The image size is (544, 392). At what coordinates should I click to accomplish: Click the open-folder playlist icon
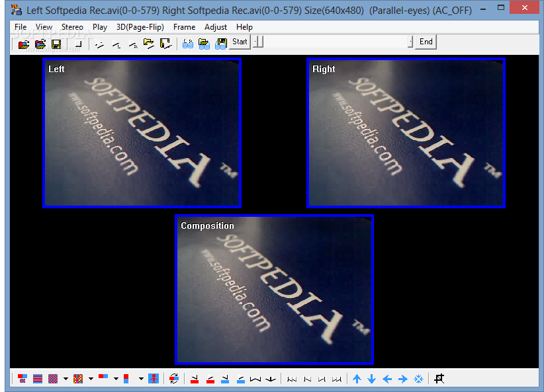click(x=149, y=44)
